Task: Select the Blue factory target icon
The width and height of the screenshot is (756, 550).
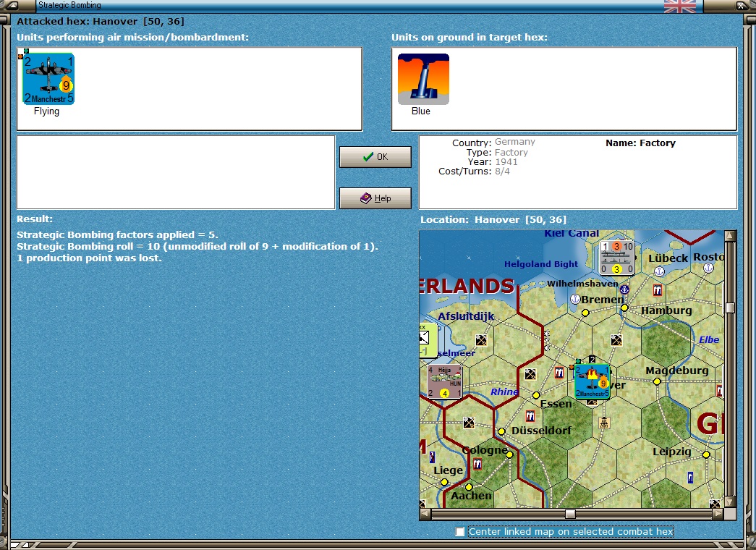Action: tap(423, 79)
